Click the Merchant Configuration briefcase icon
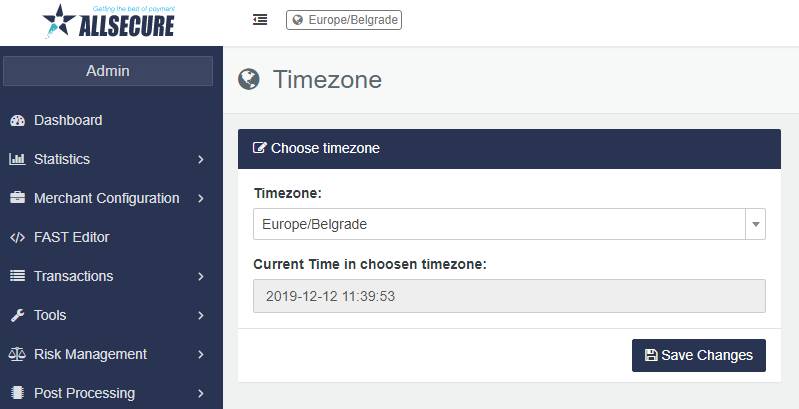 (17, 198)
